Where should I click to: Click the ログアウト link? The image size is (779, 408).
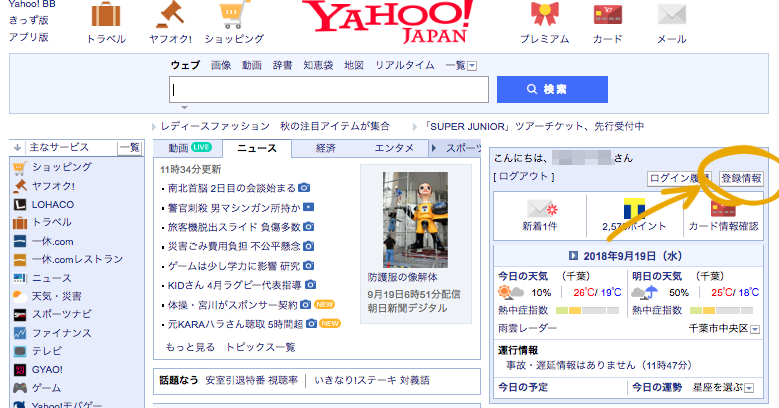point(524,176)
